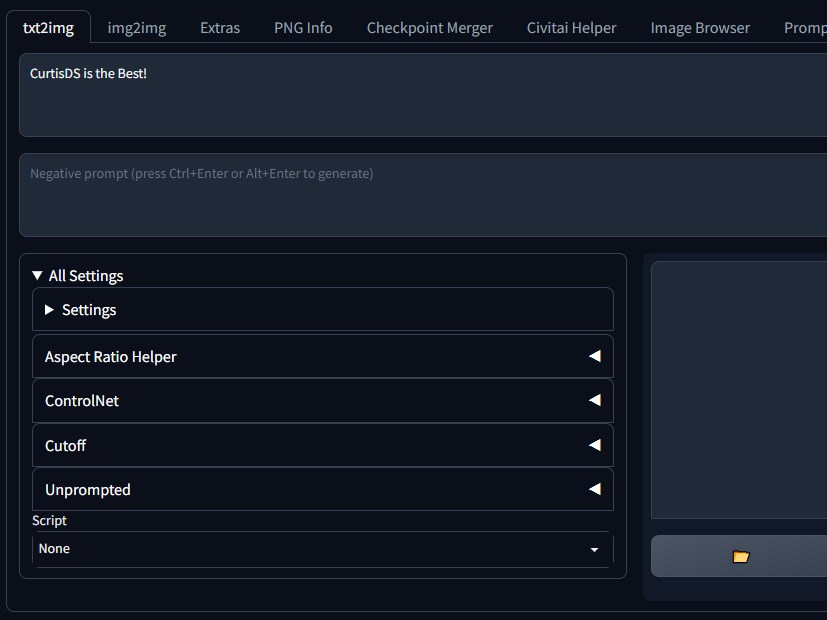Viewport: 827px width, 620px height.
Task: Click the Script label text
Action: (x=50, y=520)
